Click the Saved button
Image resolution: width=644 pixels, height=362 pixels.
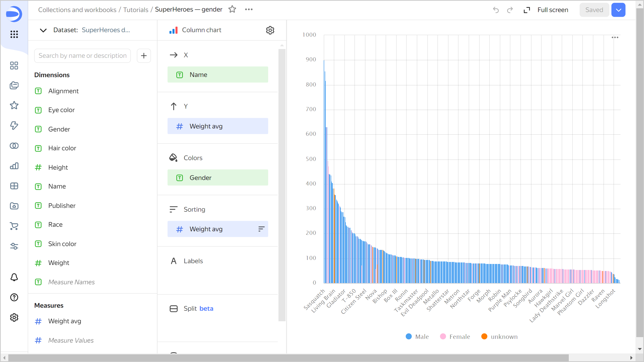coord(594,10)
